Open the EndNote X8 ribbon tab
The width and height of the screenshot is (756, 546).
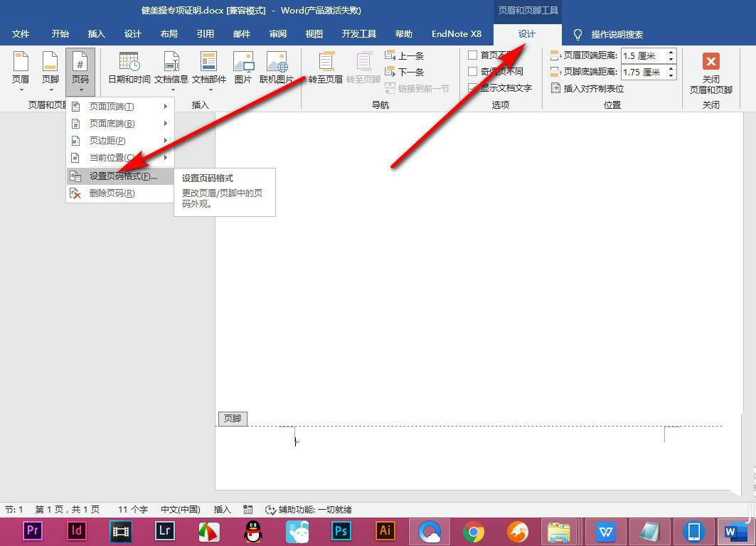coord(456,33)
